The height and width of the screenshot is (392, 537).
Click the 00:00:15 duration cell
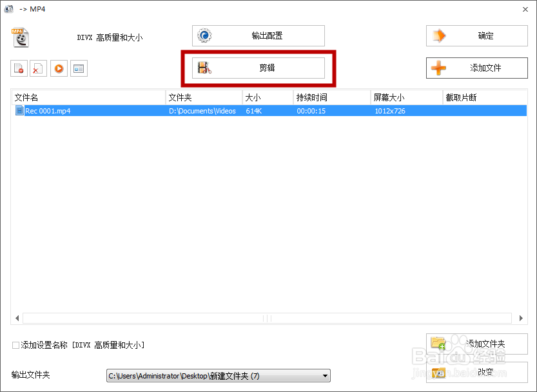(x=311, y=111)
